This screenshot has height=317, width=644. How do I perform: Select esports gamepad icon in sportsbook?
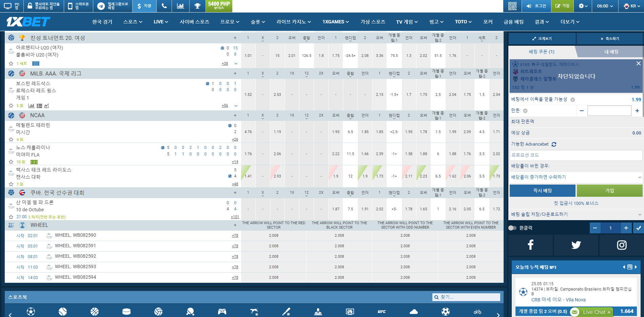click(222, 312)
